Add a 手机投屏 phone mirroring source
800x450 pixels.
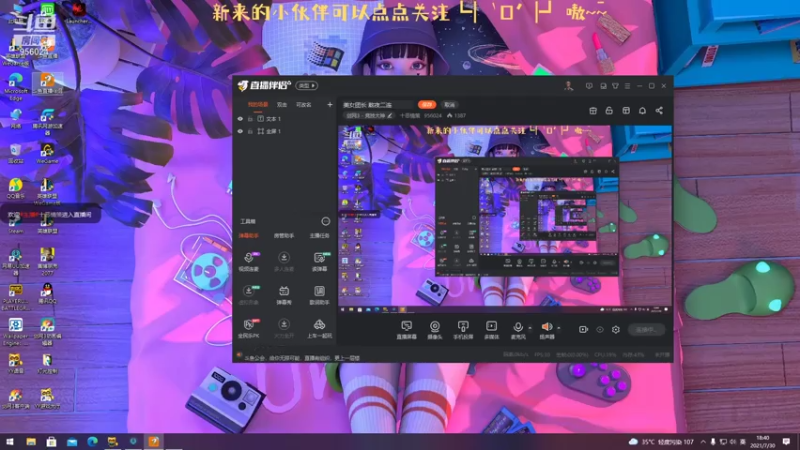tap(463, 330)
